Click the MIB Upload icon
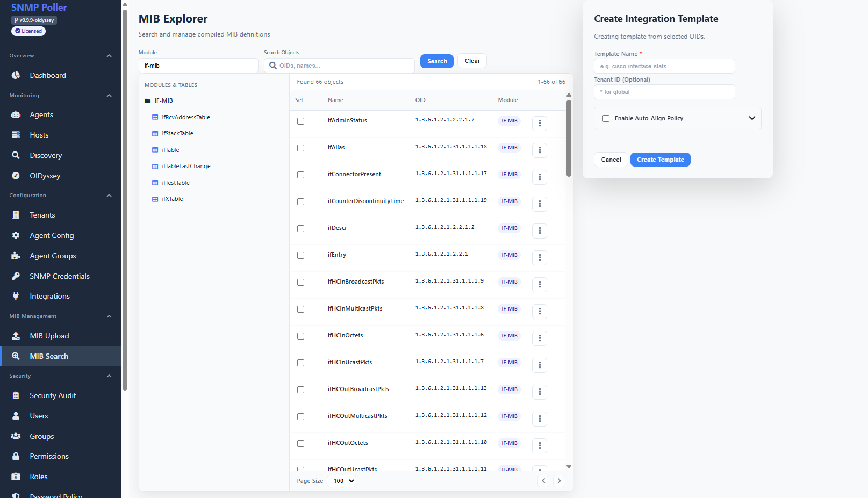868x498 pixels. coord(16,336)
